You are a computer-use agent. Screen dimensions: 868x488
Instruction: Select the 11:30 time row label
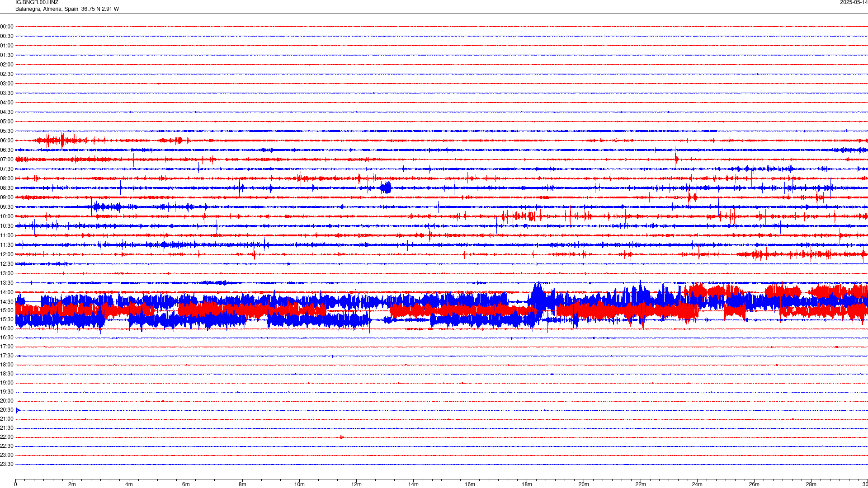tap(7, 245)
